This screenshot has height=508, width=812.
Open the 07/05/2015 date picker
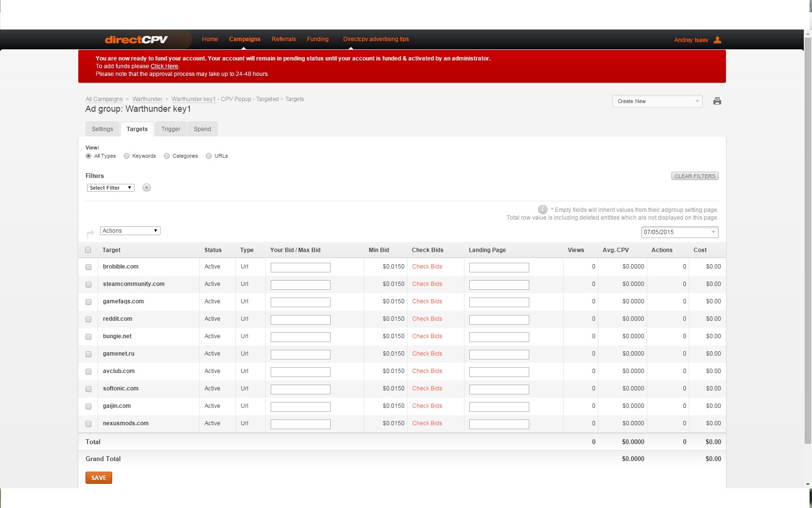coord(680,232)
